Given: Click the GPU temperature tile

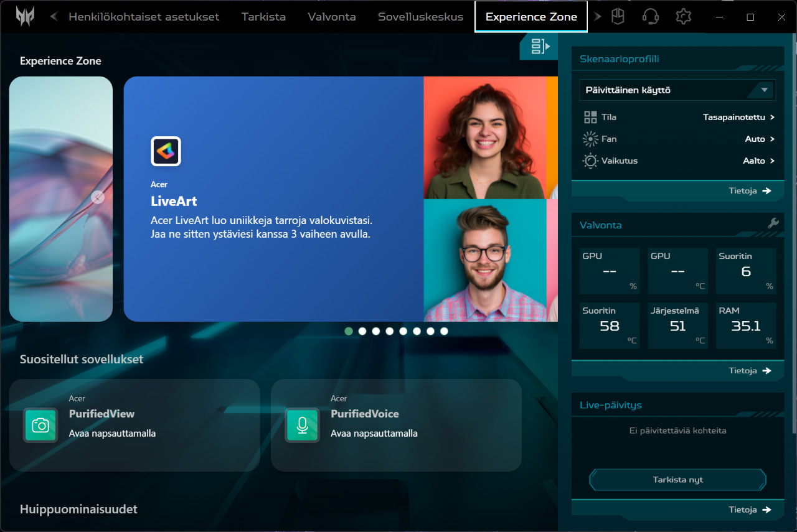Looking at the screenshot, I should click(677, 271).
